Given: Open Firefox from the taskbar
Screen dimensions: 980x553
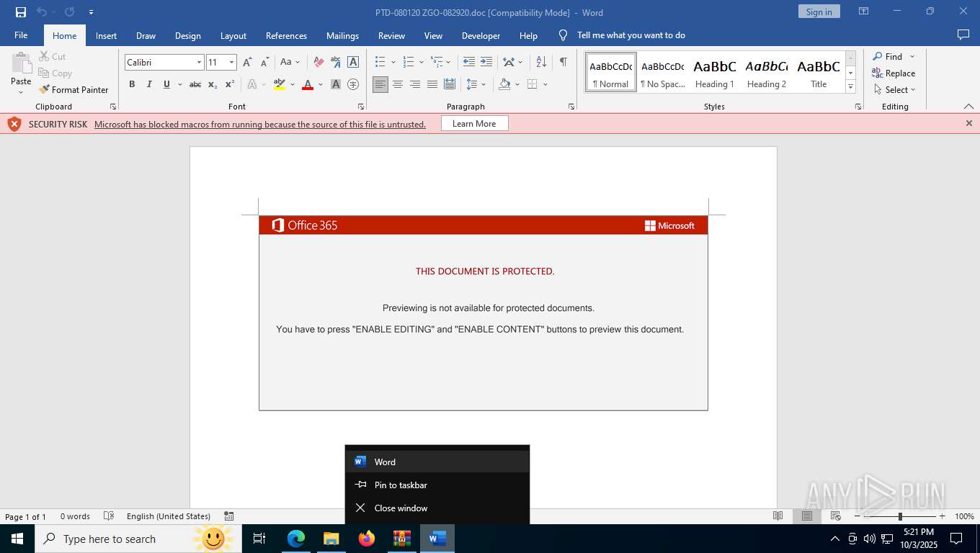Looking at the screenshot, I should (x=367, y=539).
